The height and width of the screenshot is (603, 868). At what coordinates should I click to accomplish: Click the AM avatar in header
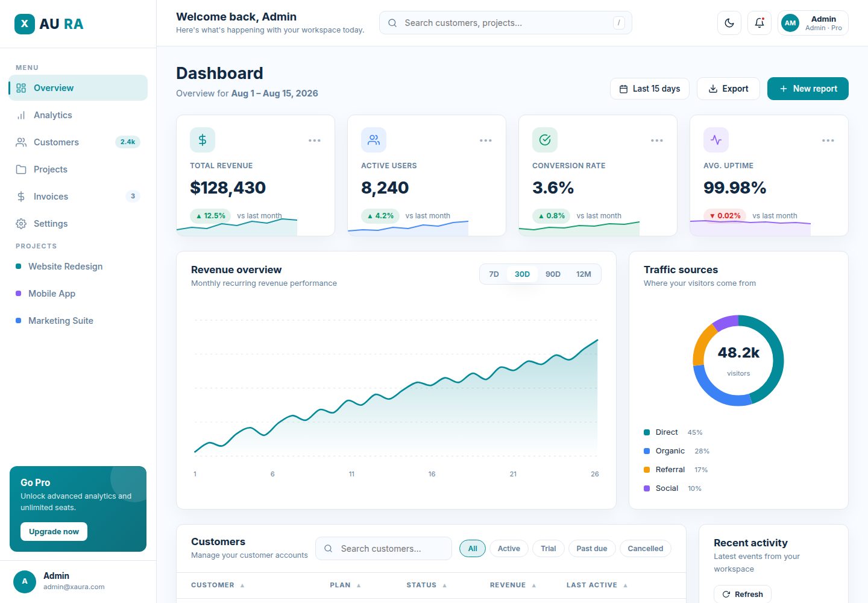tap(790, 23)
